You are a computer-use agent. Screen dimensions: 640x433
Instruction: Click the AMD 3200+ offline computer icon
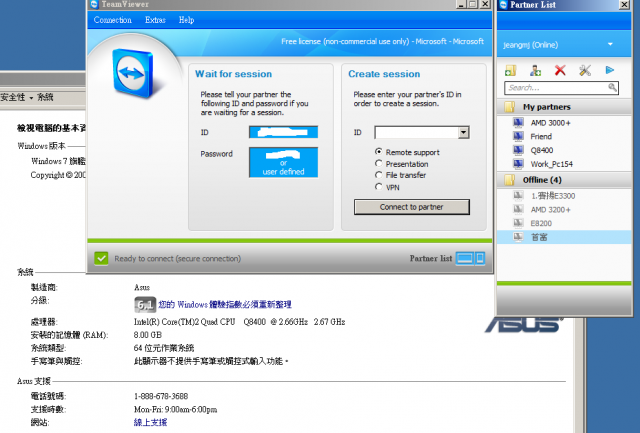point(518,210)
